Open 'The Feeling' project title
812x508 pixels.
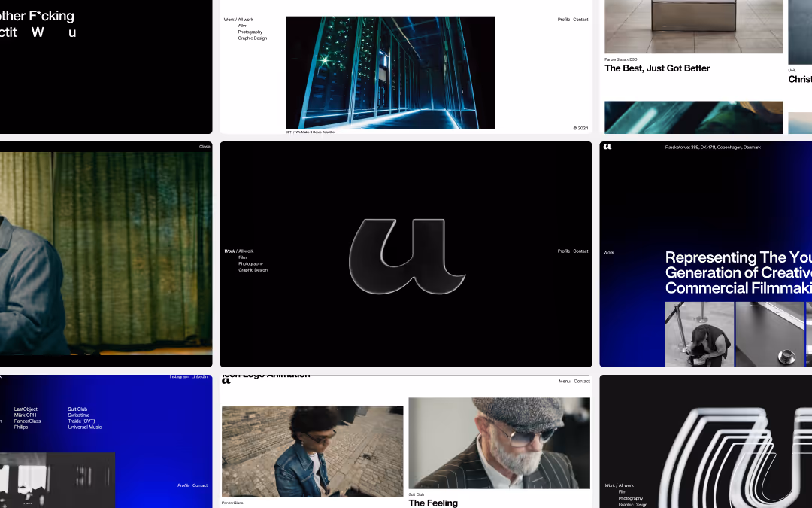[433, 503]
